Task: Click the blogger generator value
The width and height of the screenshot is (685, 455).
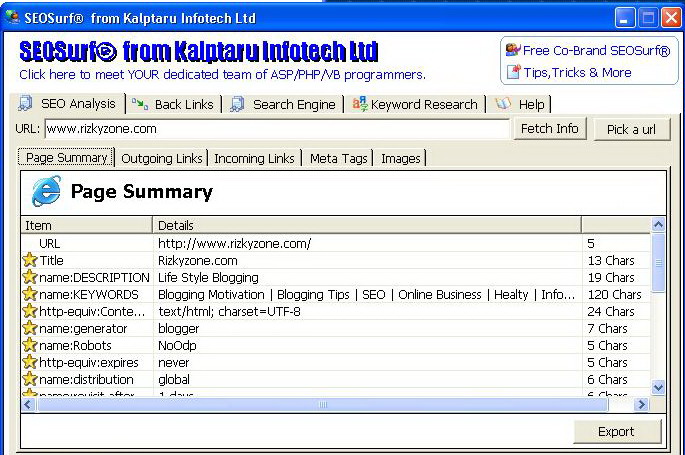Action: pos(178,329)
